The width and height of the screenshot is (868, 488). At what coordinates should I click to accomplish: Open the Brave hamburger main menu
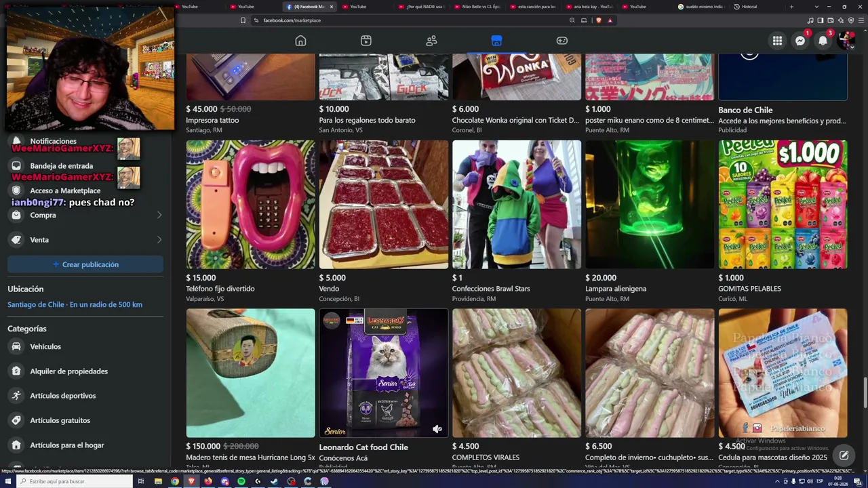pyautogui.click(x=861, y=20)
